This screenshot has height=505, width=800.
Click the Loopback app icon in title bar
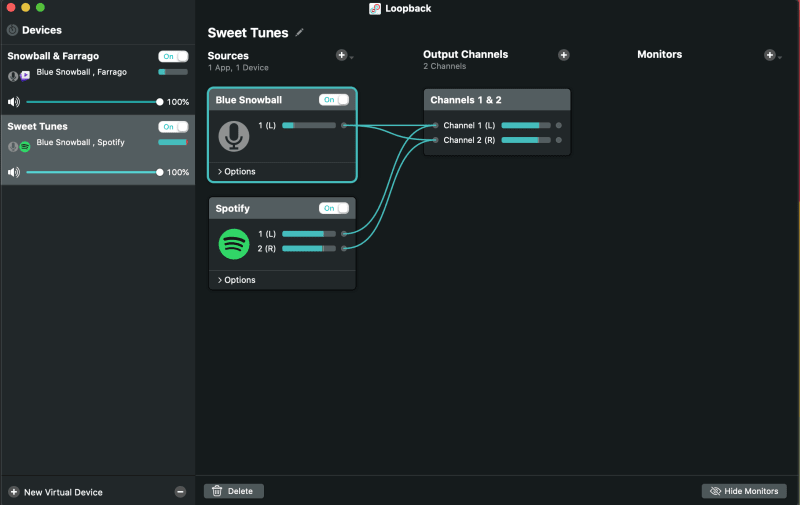375,9
